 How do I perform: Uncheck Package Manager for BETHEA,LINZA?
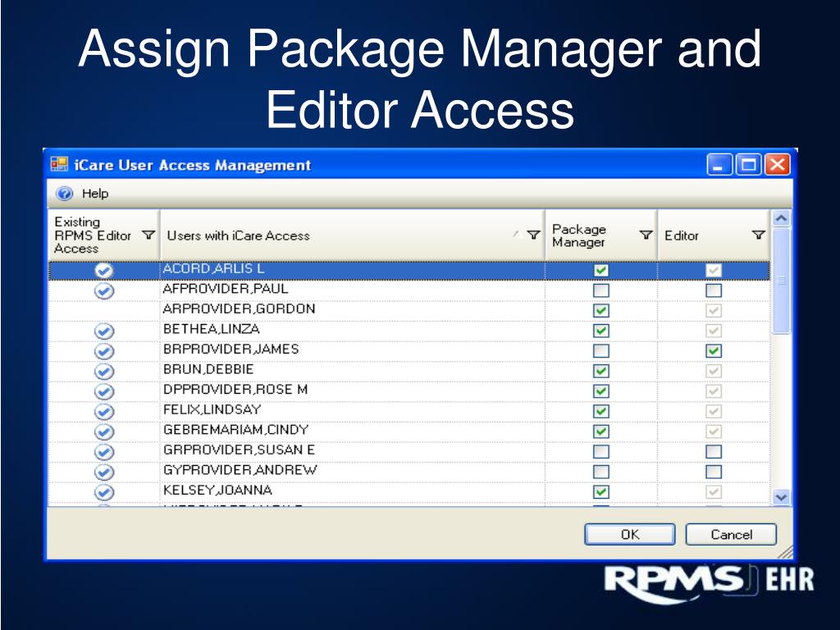(x=601, y=331)
